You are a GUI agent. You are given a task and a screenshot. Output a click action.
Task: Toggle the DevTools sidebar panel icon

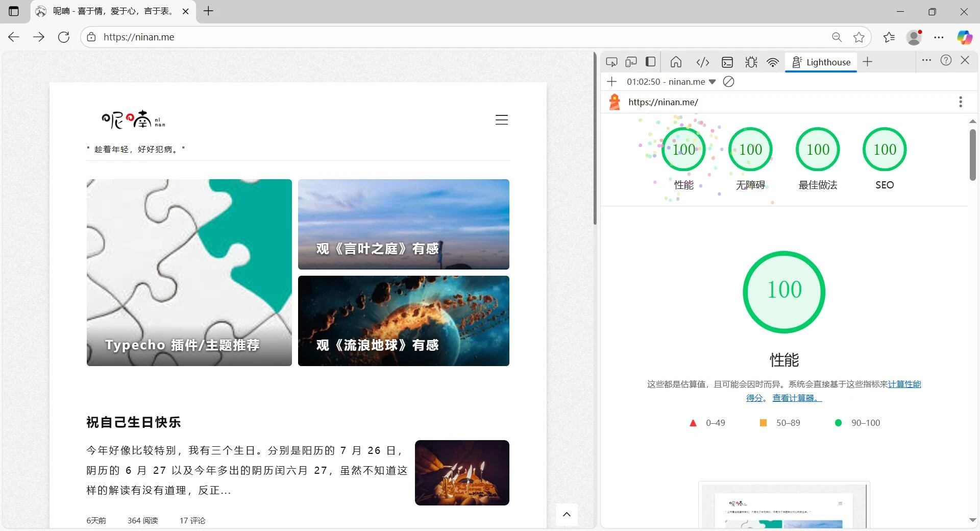tap(650, 62)
